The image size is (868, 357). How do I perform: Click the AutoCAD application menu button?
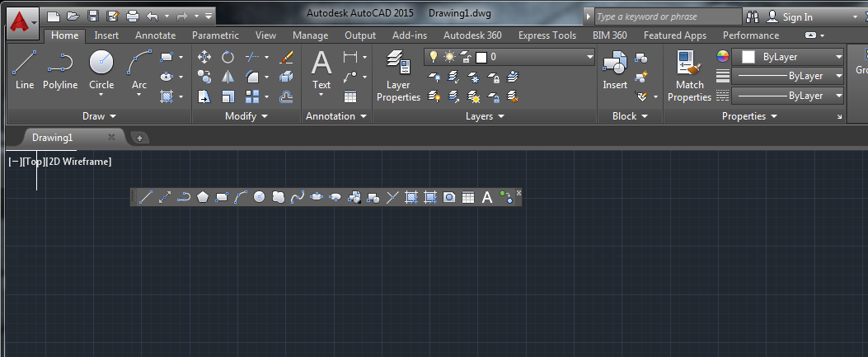tap(22, 22)
